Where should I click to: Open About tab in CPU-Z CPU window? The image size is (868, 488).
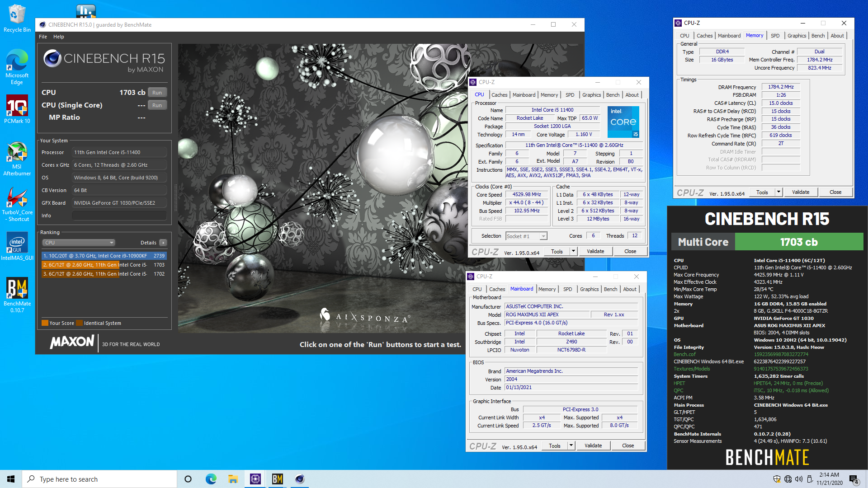(632, 95)
